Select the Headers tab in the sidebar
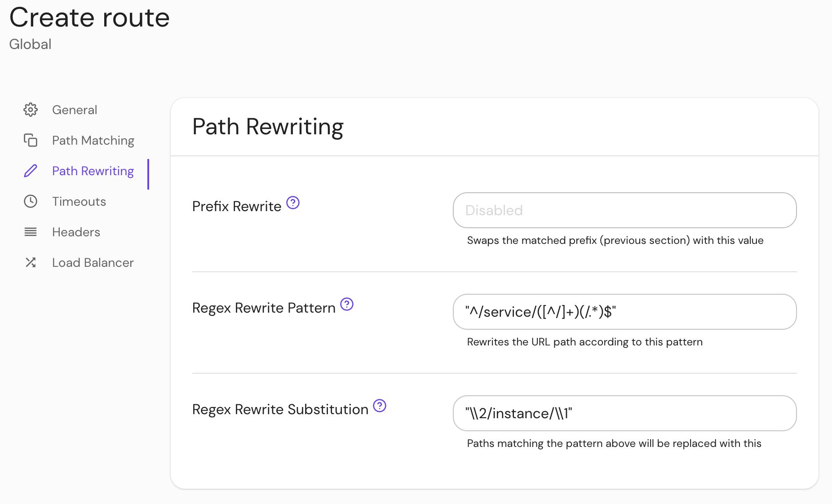 75,232
